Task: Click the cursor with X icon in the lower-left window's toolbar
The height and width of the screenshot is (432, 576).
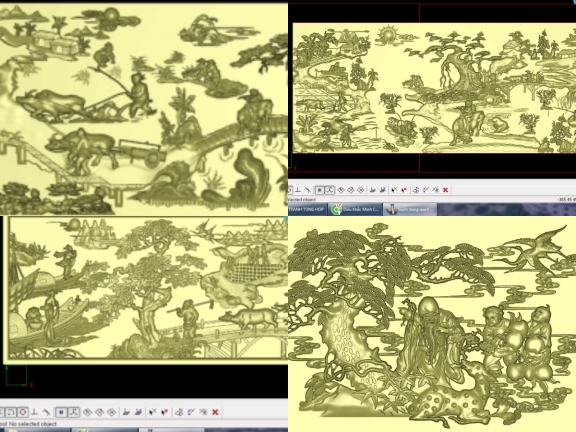Action: click(x=152, y=412)
